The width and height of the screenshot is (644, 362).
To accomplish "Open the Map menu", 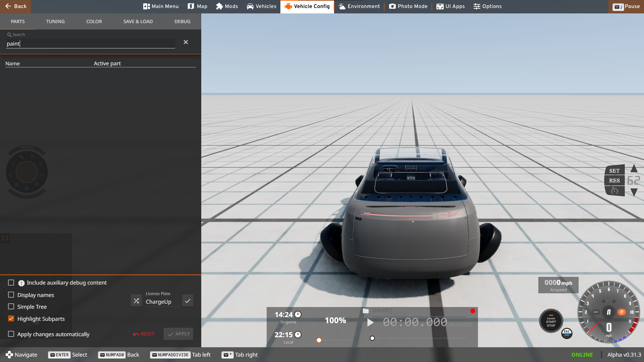I will 197,6.
